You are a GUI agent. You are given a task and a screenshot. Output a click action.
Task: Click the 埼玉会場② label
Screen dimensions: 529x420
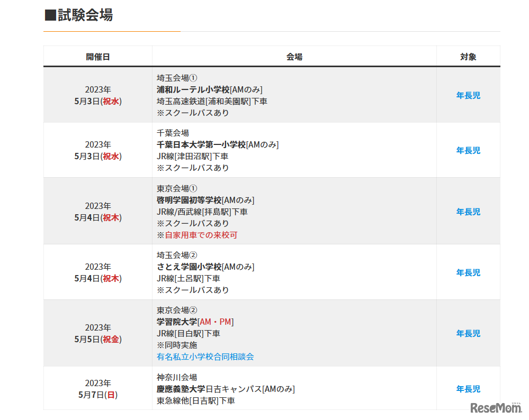(177, 255)
